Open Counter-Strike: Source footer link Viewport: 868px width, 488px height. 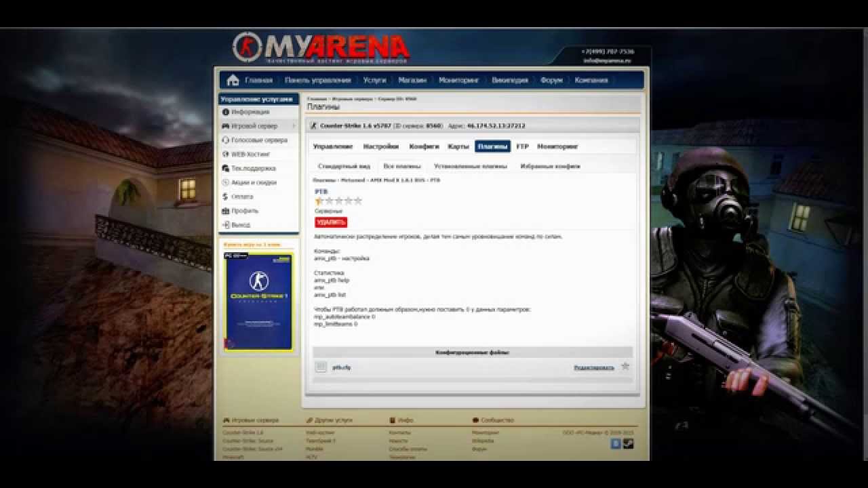pyautogui.click(x=248, y=441)
